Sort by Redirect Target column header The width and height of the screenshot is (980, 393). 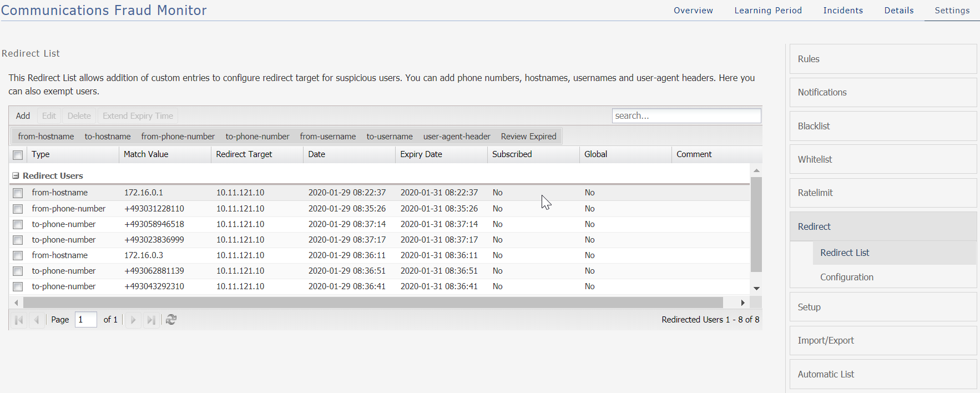coord(257,154)
